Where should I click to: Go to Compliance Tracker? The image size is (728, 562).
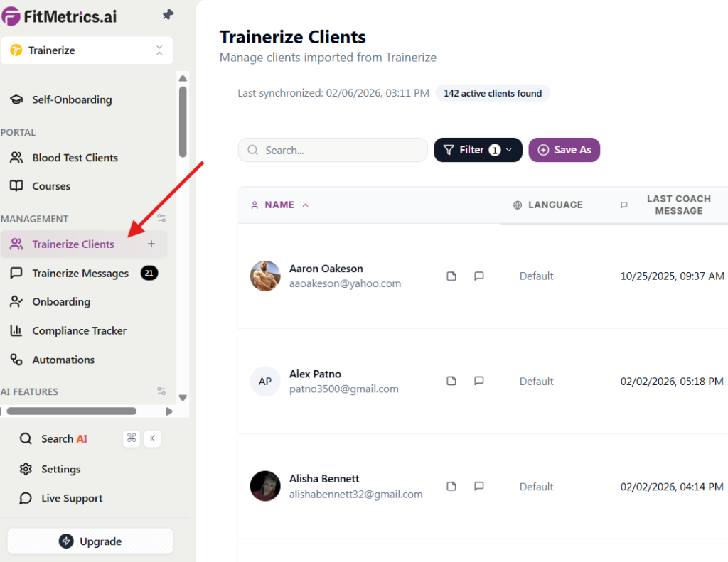79,331
